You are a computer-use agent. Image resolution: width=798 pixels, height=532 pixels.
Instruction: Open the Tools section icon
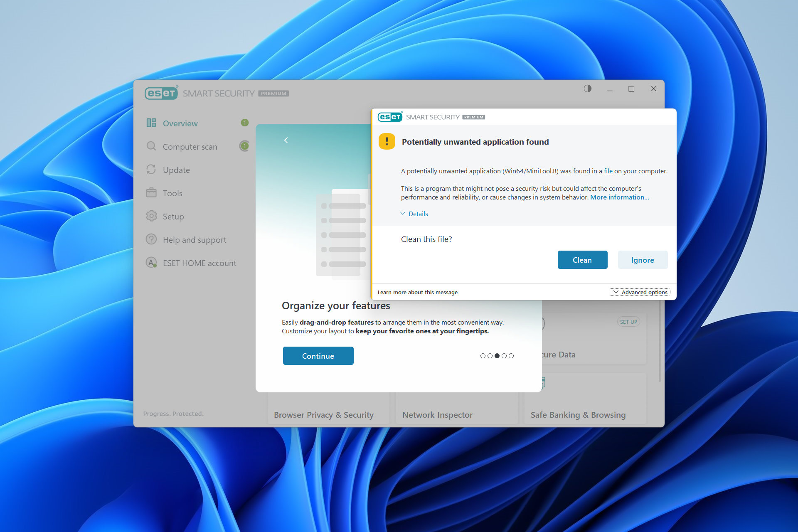point(152,193)
